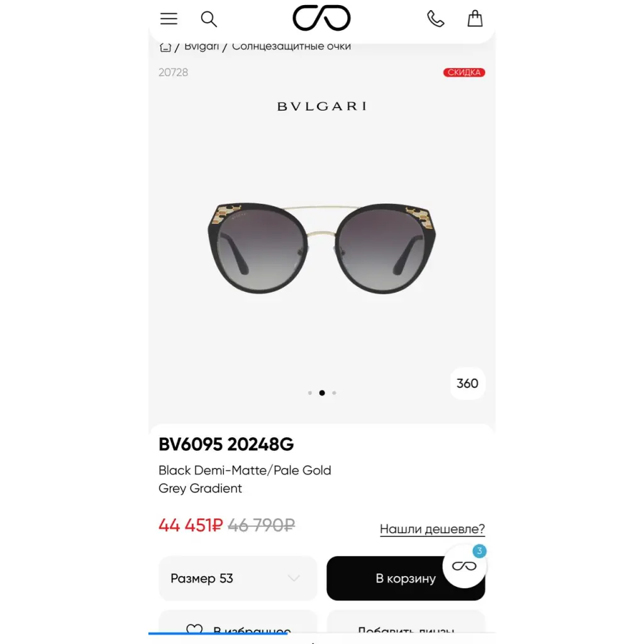Click the size dropdown chevron arrow
Screen dimensions: 644x644
click(x=294, y=579)
